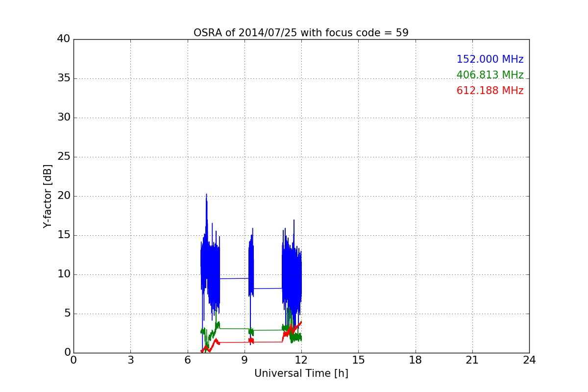The width and height of the screenshot is (588, 392).
Task: Click the y-axis tick label 40
Action: [x=64, y=39]
